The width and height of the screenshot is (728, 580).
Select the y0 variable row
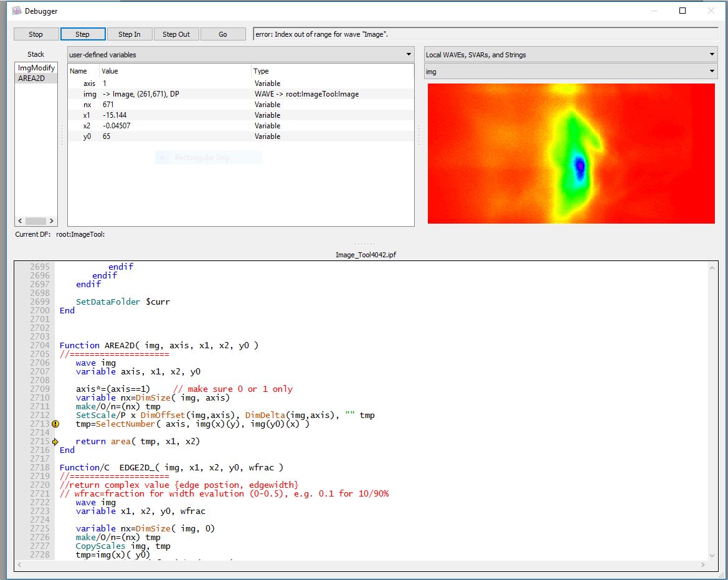[240, 136]
